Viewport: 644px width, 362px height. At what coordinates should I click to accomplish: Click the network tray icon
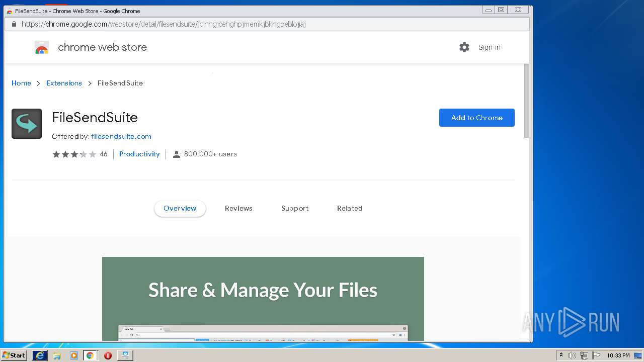point(584,355)
